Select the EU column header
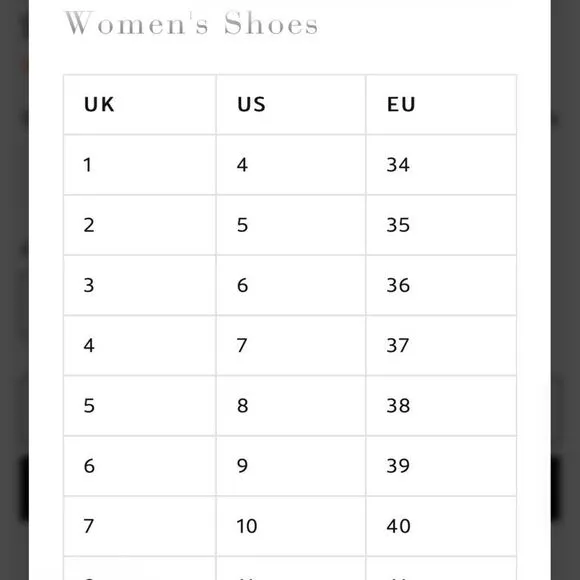 pos(441,105)
